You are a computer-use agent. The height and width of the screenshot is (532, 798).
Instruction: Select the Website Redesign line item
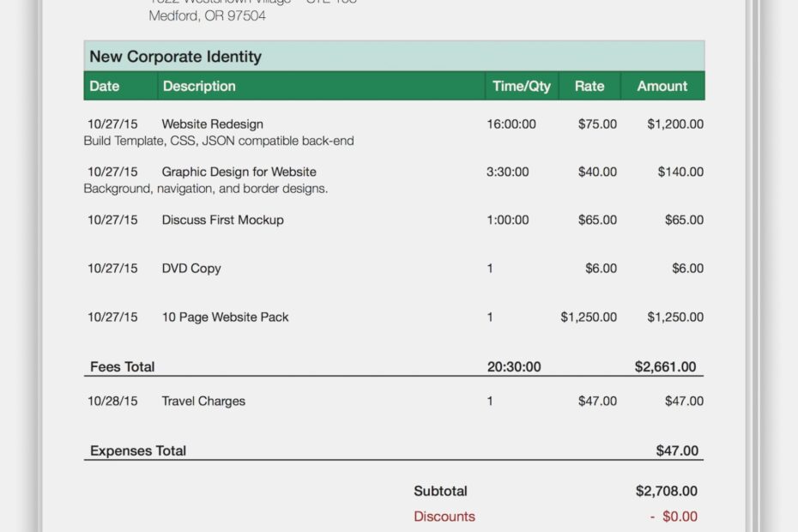[x=211, y=124]
